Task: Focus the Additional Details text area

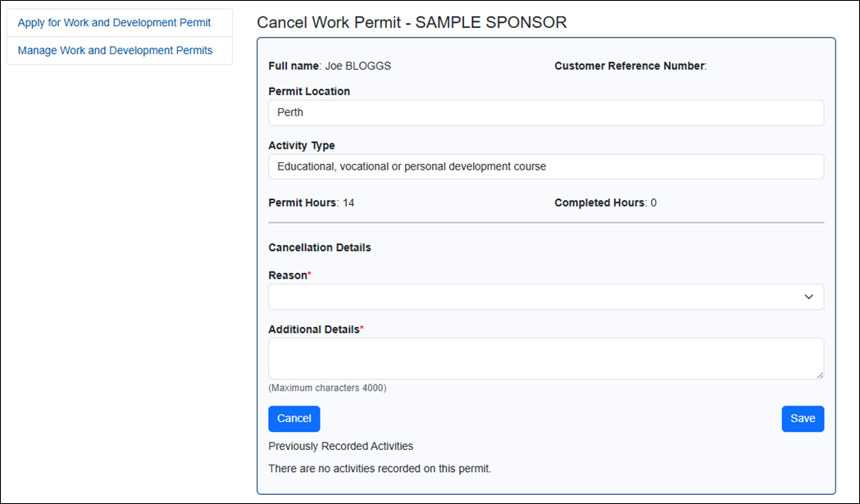Action: tap(545, 358)
